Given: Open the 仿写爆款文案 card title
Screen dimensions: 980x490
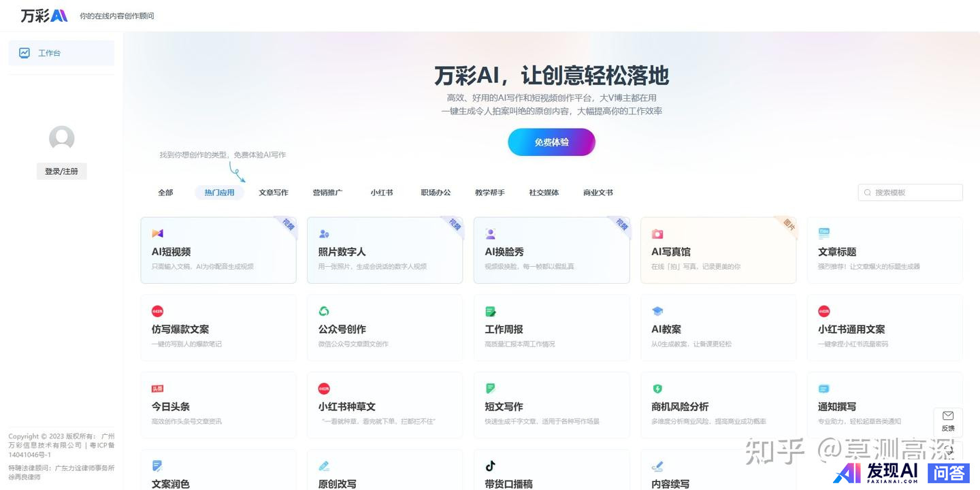Looking at the screenshot, I should [180, 329].
